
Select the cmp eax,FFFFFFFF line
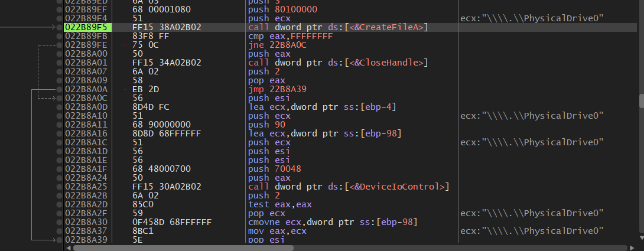pos(290,36)
